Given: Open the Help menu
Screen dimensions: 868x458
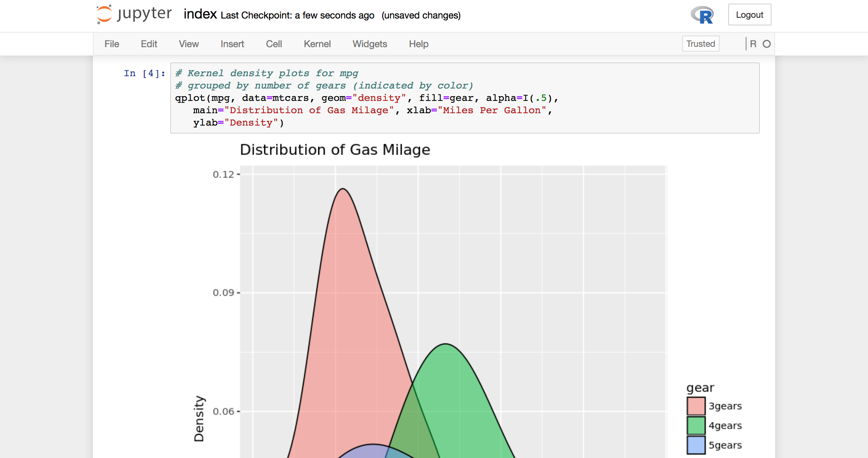Looking at the screenshot, I should pos(419,44).
